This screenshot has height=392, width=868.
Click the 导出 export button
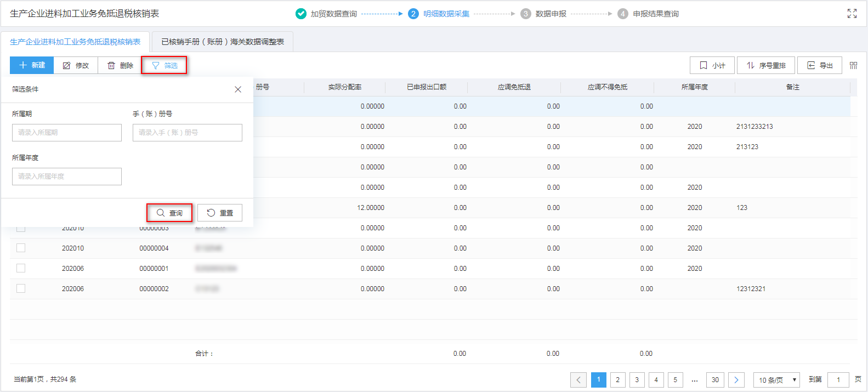pyautogui.click(x=819, y=65)
